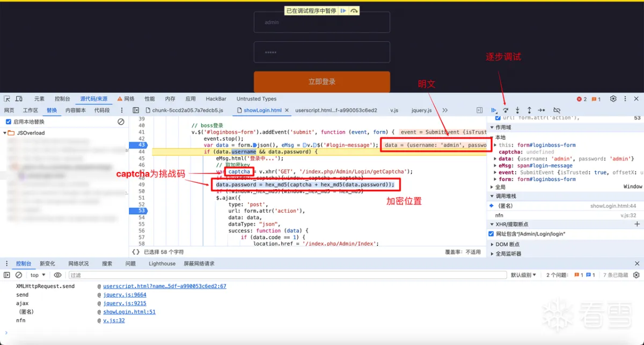Viewport: 644px width, 345px height.
Task: Collapse the JSOverload folder
Action: click(x=5, y=133)
